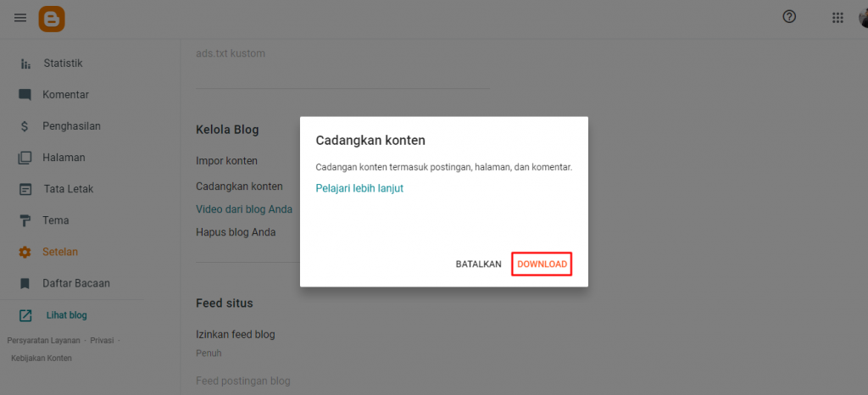Open the Privasi footer link
The image size is (868, 395).
coord(102,340)
